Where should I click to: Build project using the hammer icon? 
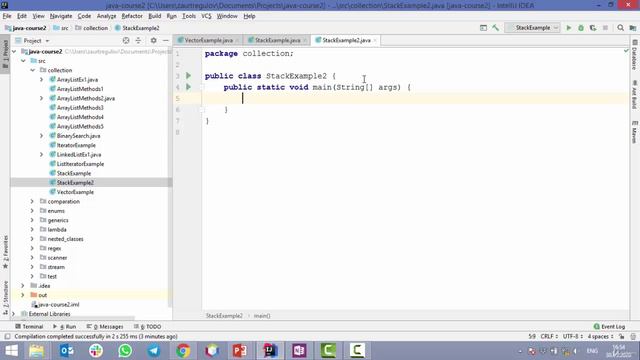[x=496, y=28]
